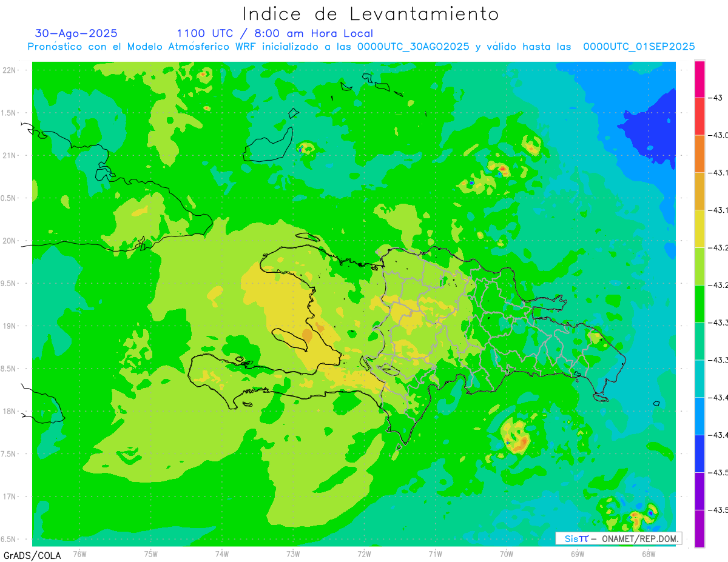Click the "18N" latitude label
The image size is (728, 562).
[9, 411]
